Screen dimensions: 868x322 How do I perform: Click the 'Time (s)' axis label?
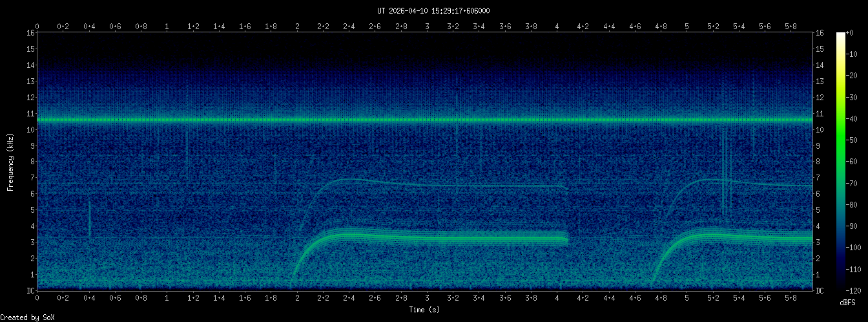pos(425,310)
